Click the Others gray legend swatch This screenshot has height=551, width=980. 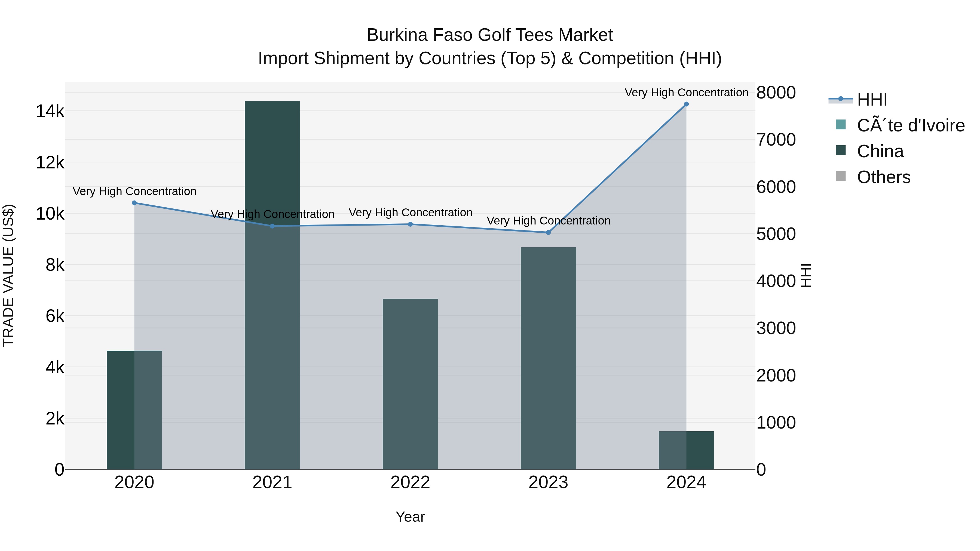point(841,176)
